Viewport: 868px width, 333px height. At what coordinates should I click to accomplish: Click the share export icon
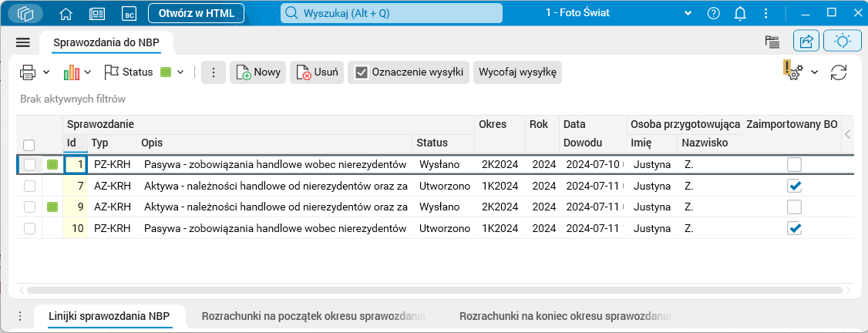(x=806, y=41)
